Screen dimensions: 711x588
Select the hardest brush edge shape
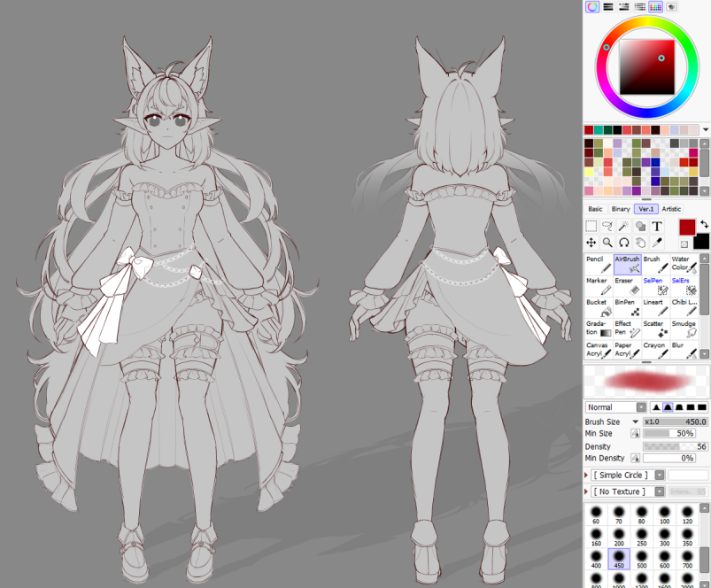point(703,407)
